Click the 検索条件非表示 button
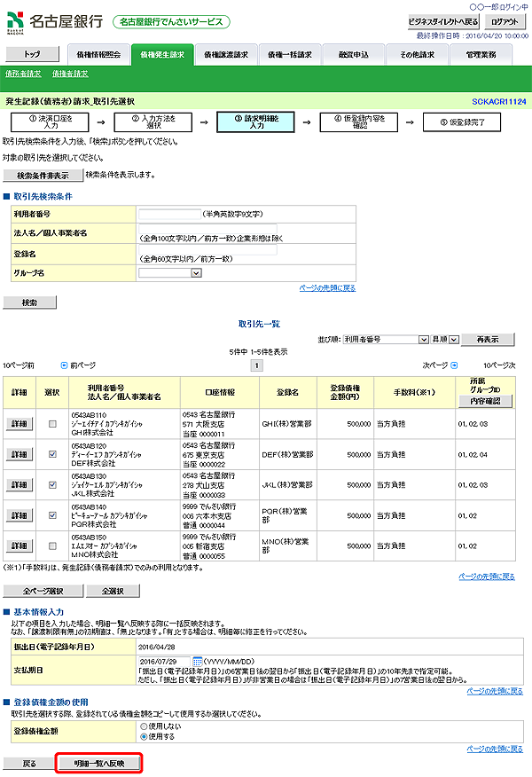 click(x=43, y=176)
